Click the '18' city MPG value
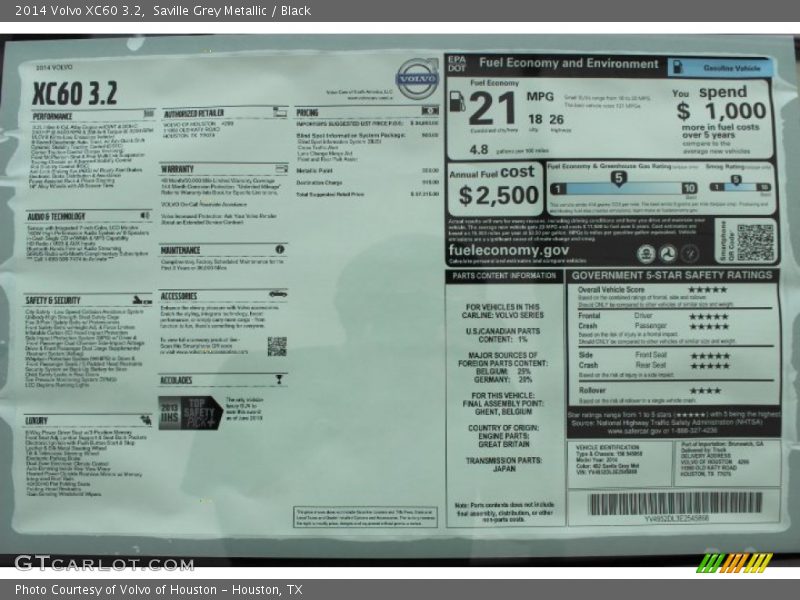The image size is (800, 600). pos(535,119)
